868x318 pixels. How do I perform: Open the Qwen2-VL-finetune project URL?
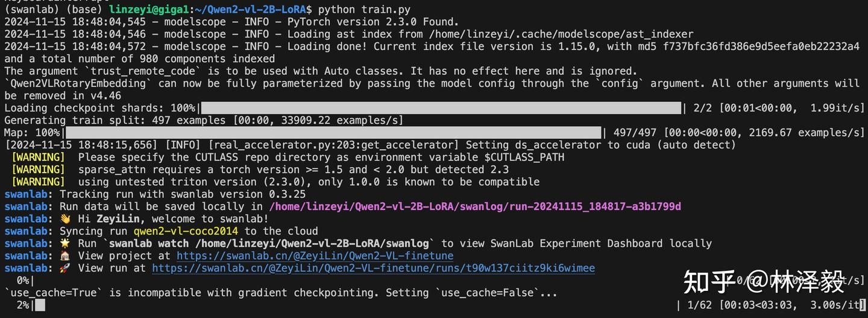315,256
